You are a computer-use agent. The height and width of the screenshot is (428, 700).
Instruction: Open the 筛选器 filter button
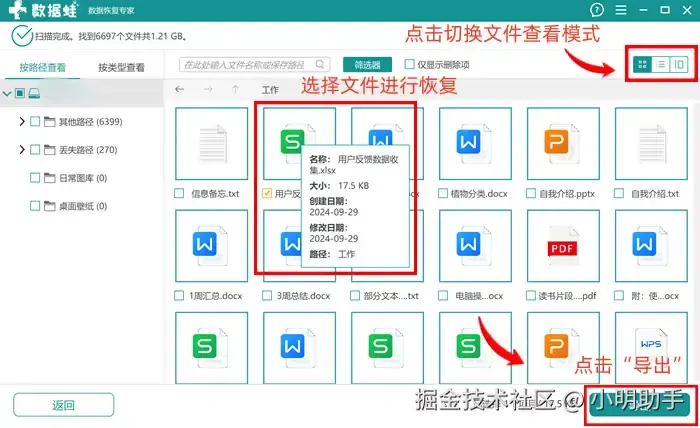point(367,65)
